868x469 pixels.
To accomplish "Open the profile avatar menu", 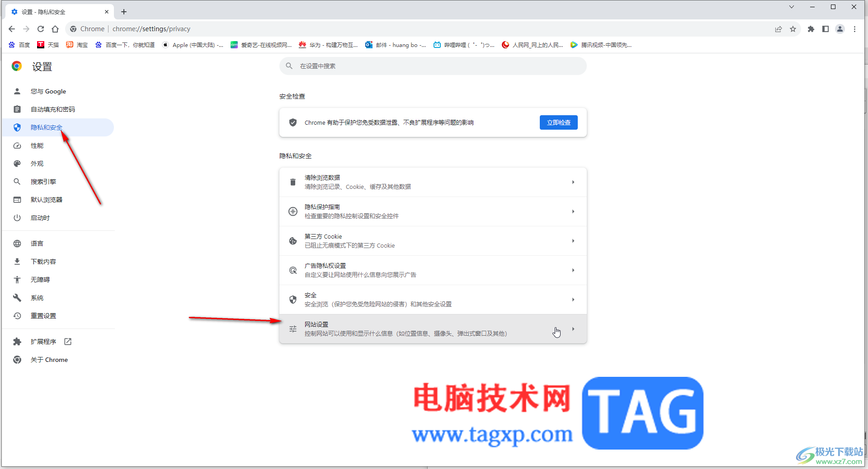I will tap(840, 29).
